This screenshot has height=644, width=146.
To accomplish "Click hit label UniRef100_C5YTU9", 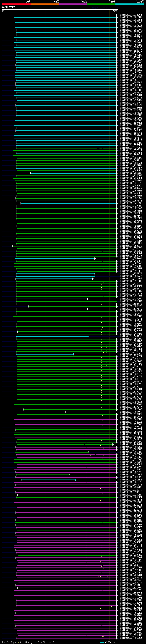I will tap(131, 268).
